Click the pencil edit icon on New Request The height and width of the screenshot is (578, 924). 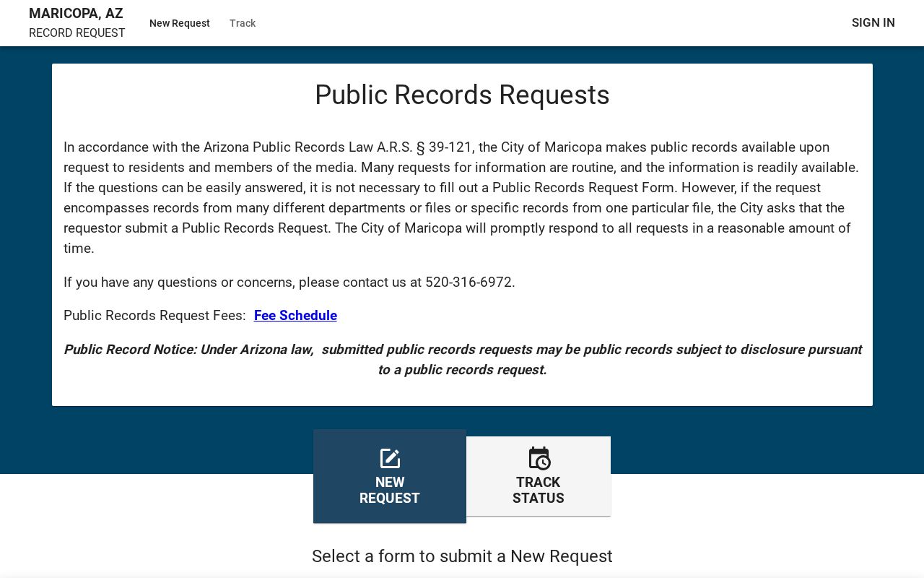[x=390, y=459]
